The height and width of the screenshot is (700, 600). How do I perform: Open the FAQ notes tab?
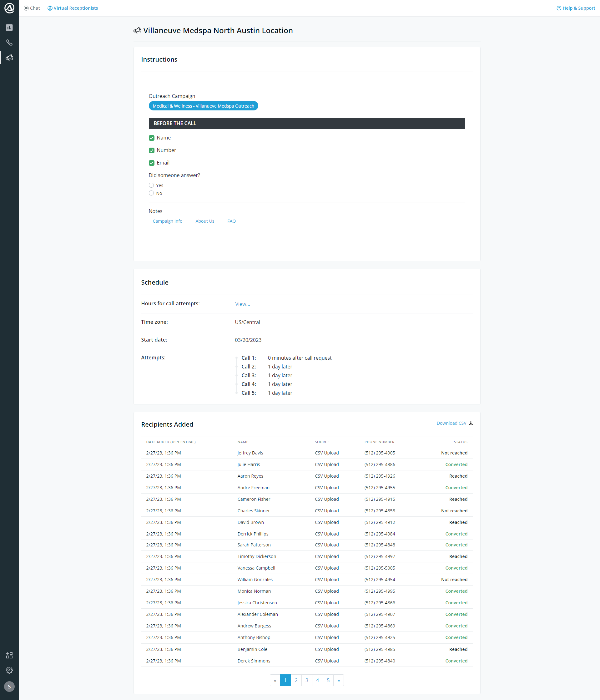click(232, 221)
